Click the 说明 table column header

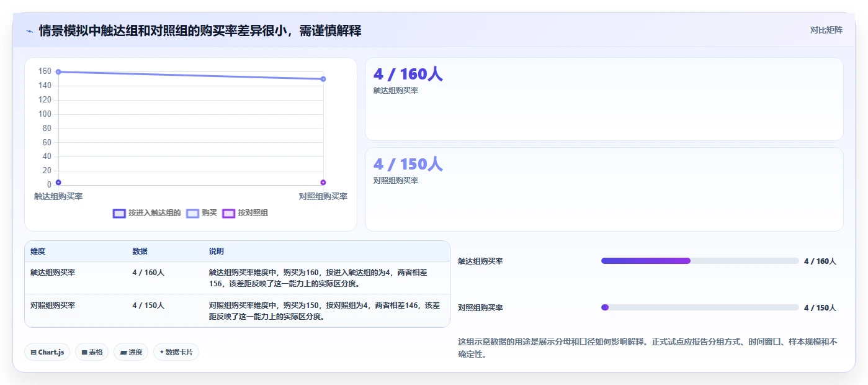[x=216, y=251]
